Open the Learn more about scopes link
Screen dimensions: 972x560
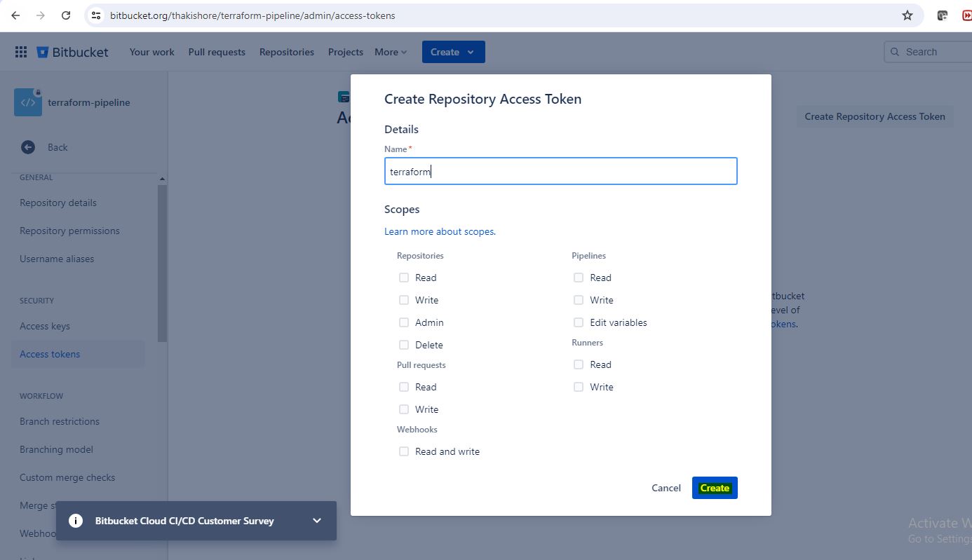(440, 231)
